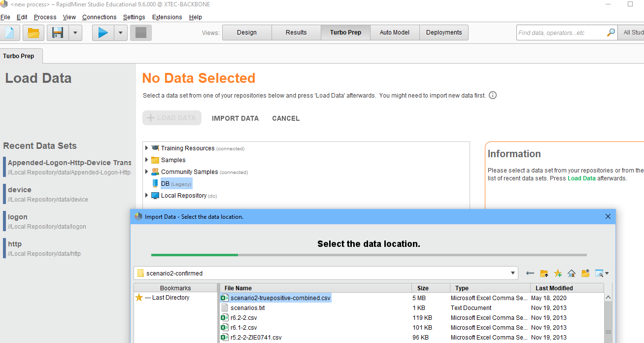Switch to the Auto Model view
Image resolution: width=644 pixels, height=343 pixels.
pos(395,33)
